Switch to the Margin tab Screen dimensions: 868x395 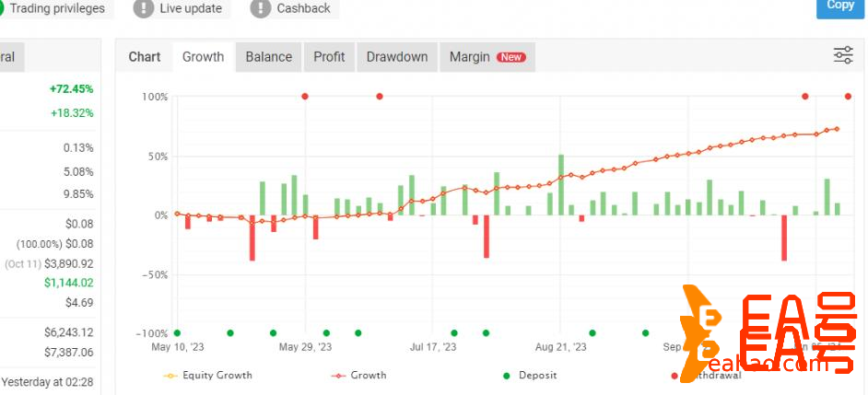(x=470, y=57)
